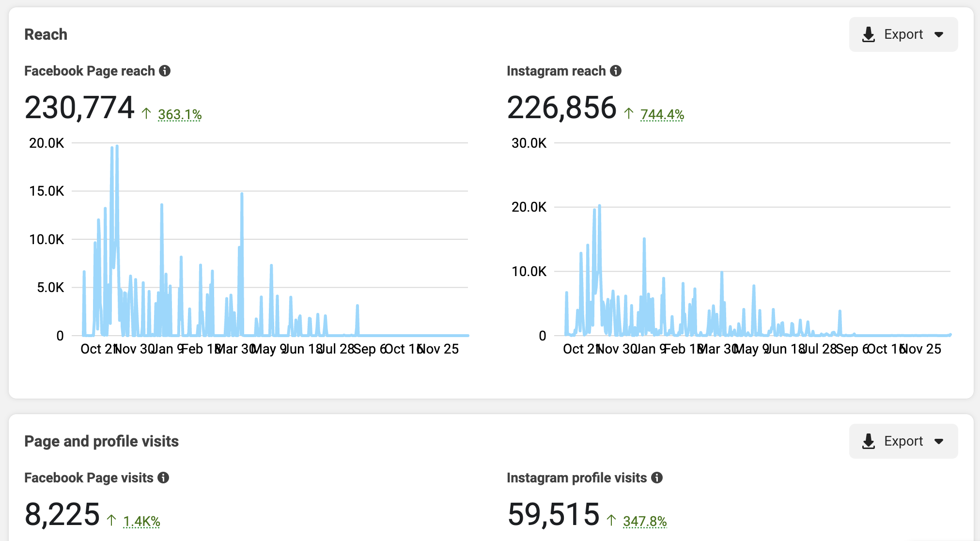Click the download icon in visits Export button
This screenshot has height=541, width=980.
(x=869, y=441)
